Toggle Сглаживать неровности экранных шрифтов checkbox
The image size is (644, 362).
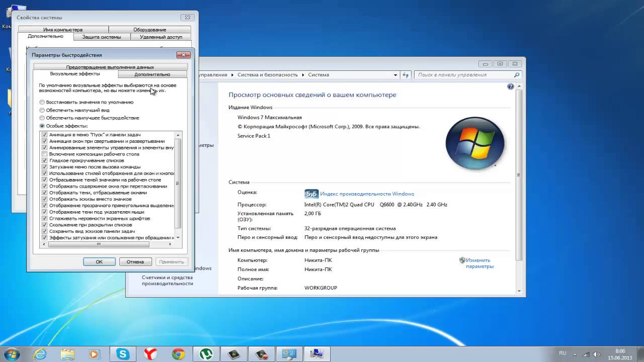[45, 218]
